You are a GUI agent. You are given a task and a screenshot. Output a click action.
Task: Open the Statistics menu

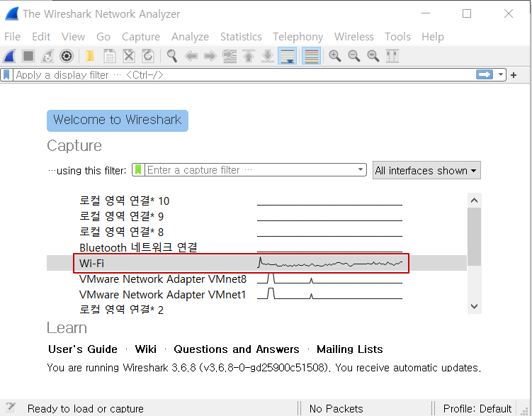click(x=241, y=37)
